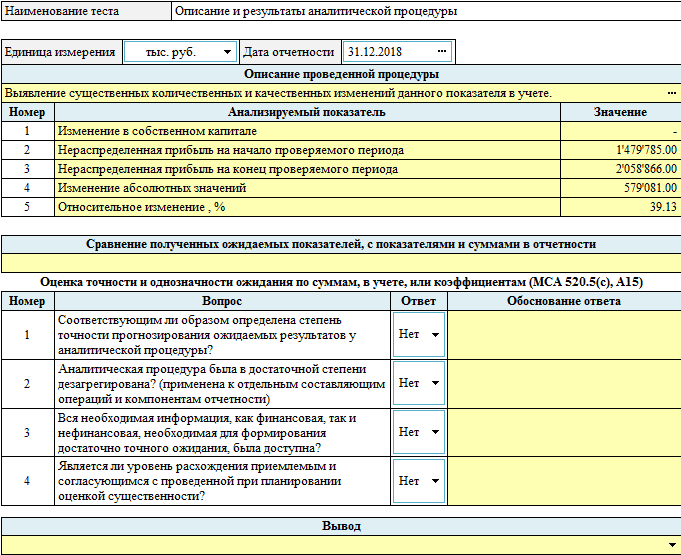Click justification field for question 2
The width and height of the screenshot is (681, 555).
click(564, 383)
